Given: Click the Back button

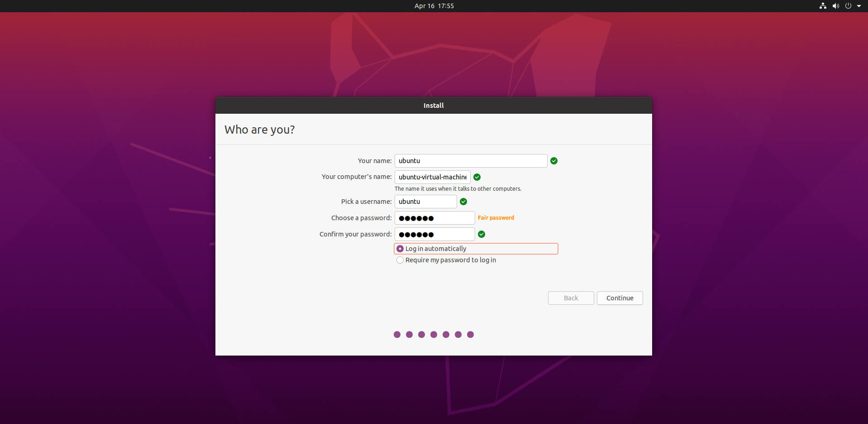Looking at the screenshot, I should (571, 298).
